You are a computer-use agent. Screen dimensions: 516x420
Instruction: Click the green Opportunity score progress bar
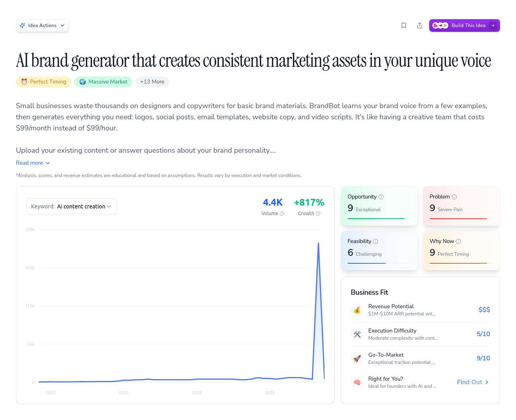(x=377, y=219)
